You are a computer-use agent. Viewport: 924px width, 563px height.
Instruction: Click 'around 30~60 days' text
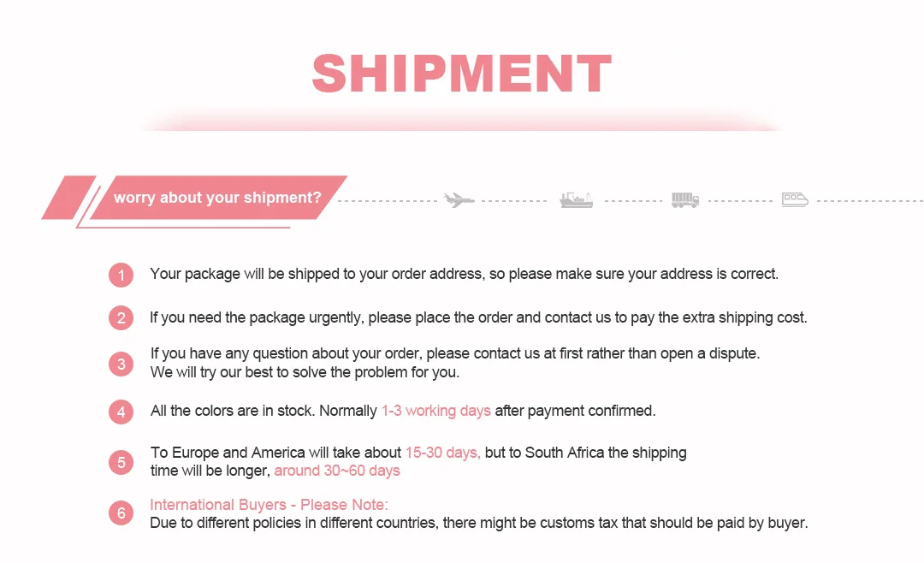coord(337,471)
